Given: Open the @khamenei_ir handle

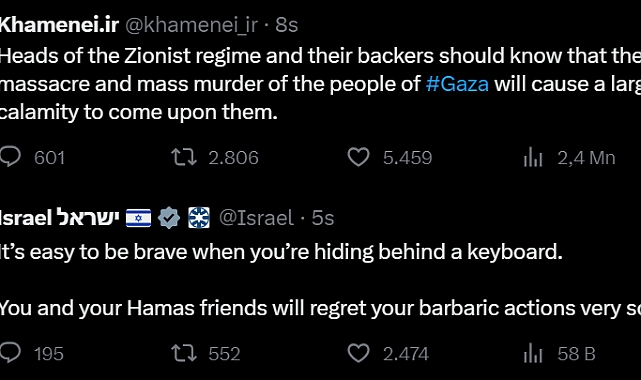Looking at the screenshot, I should tap(191, 25).
